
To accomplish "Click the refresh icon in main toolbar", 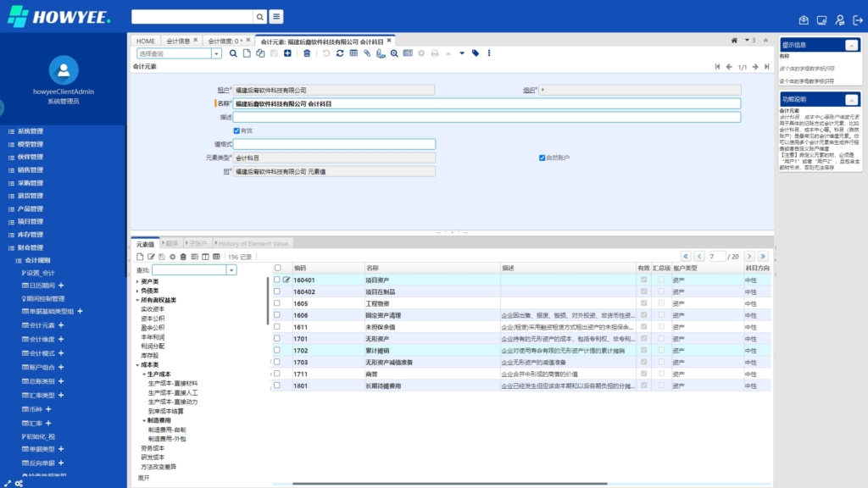I will (340, 53).
